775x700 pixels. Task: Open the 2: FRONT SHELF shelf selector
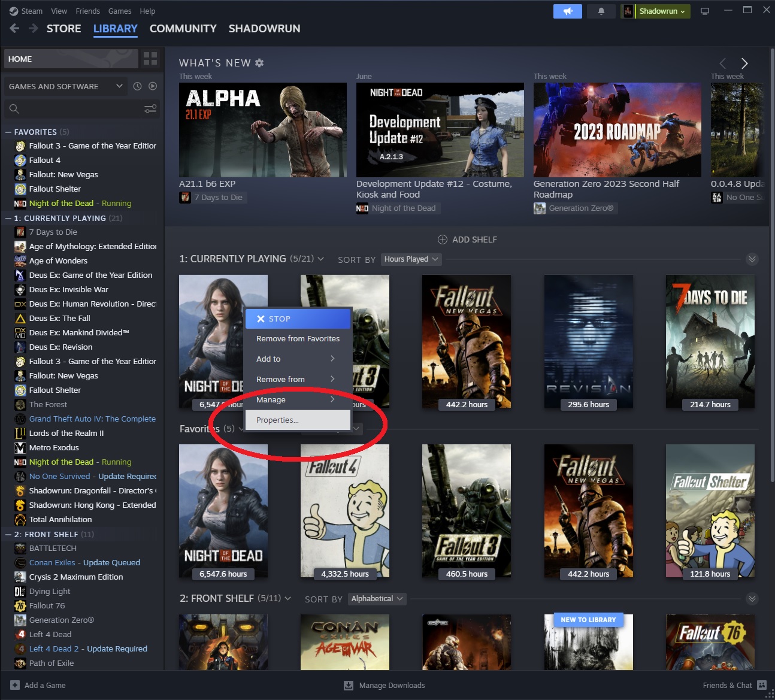point(235,598)
